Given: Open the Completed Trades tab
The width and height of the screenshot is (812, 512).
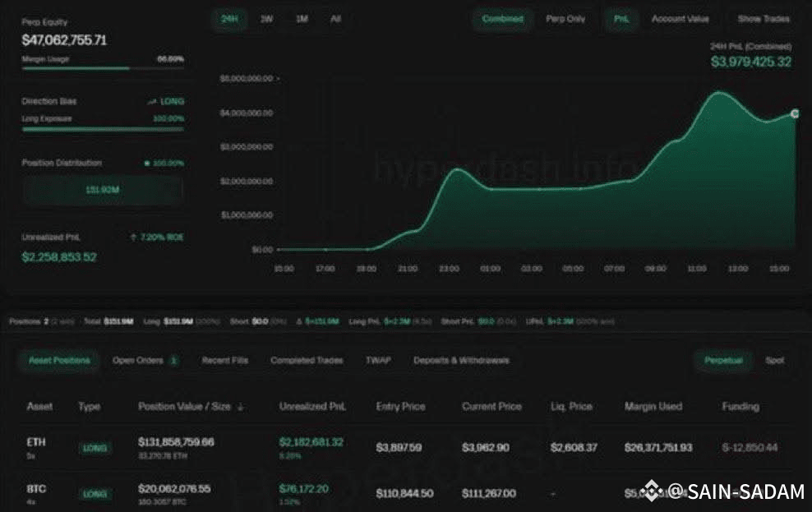Looking at the screenshot, I should (307, 360).
